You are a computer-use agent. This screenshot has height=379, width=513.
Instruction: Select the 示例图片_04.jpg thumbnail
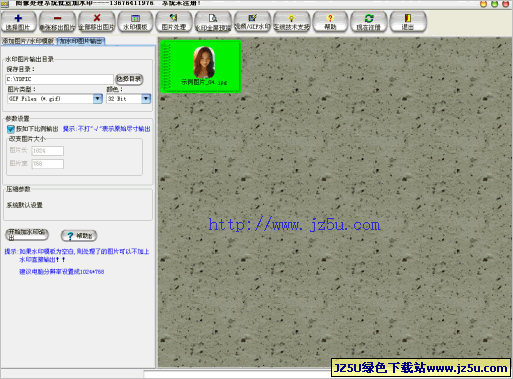tap(201, 66)
